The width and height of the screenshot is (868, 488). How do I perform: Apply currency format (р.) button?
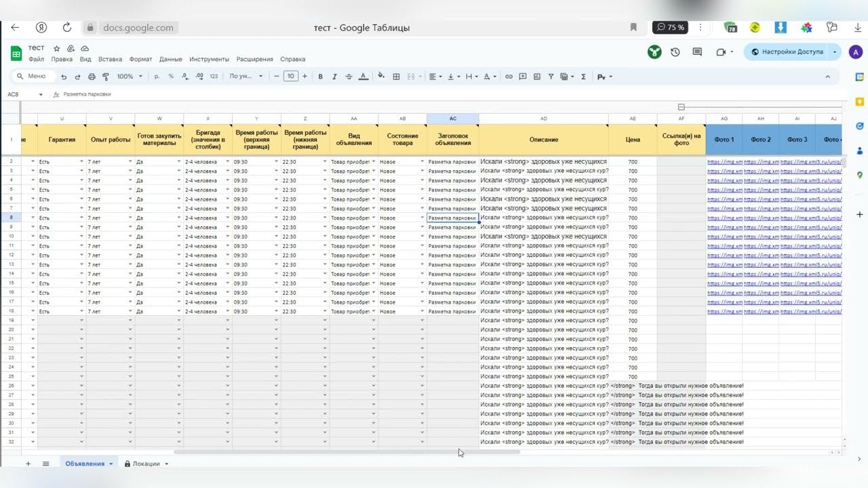(157, 77)
